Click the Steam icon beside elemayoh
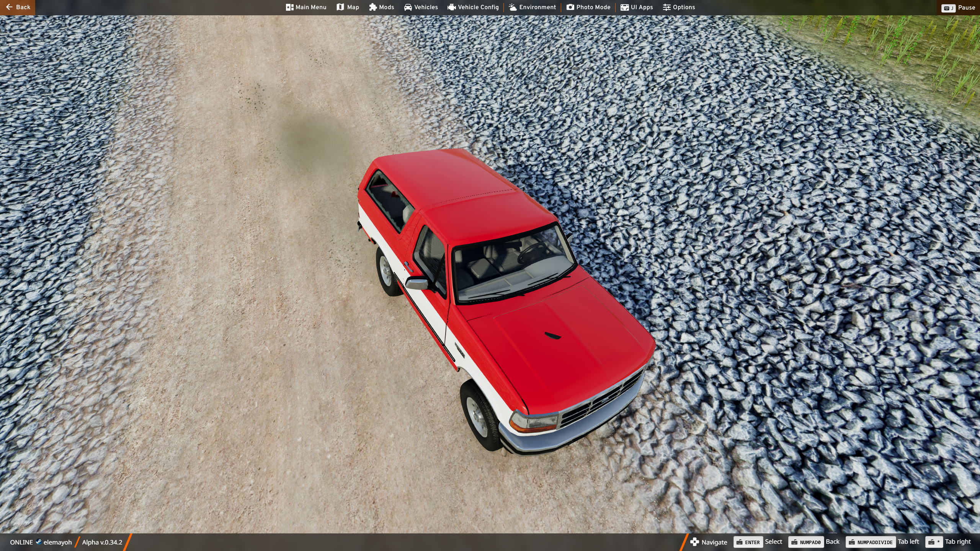 pyautogui.click(x=39, y=542)
